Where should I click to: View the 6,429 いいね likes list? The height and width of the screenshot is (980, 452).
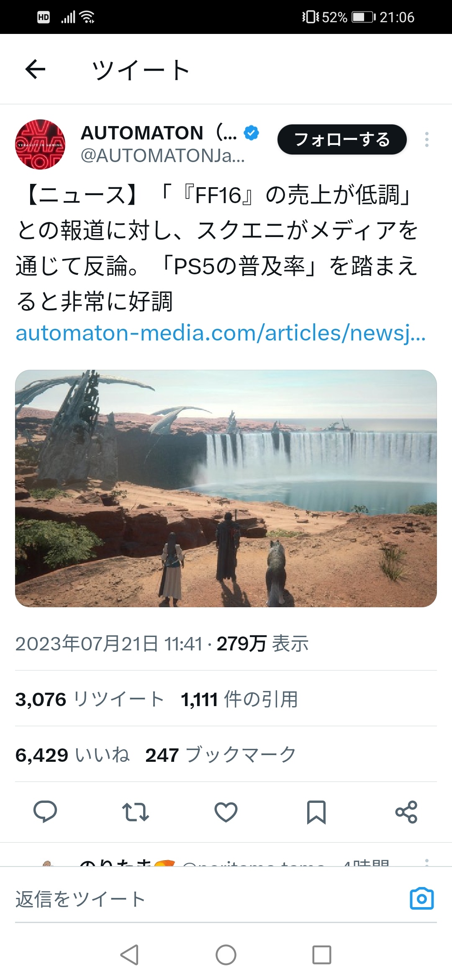click(x=72, y=755)
